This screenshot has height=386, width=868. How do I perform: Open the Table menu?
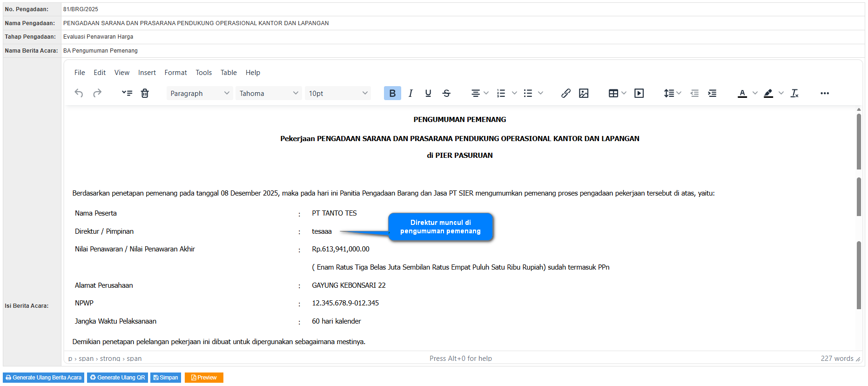pos(229,73)
